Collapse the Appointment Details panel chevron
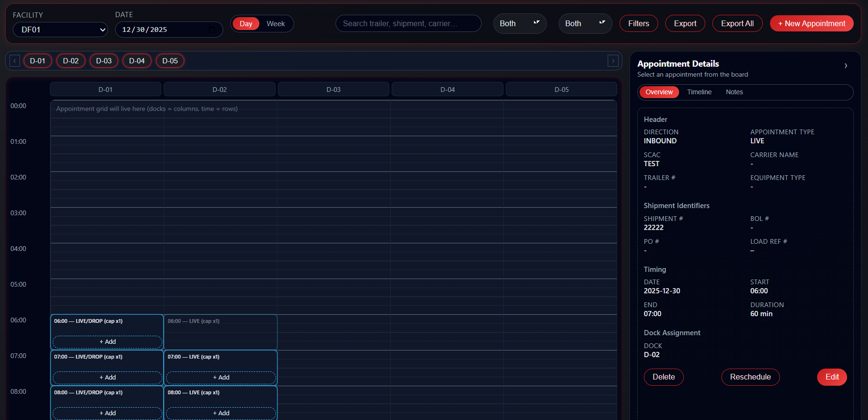Viewport: 868px width, 420px height. [846, 66]
